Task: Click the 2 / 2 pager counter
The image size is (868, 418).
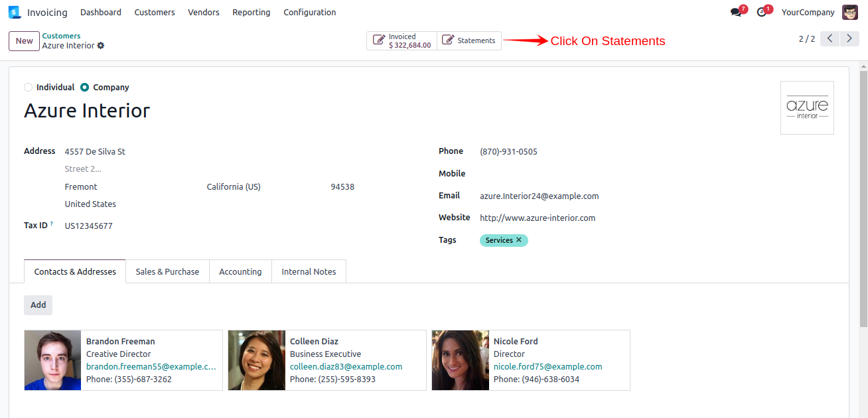Action: [x=807, y=39]
